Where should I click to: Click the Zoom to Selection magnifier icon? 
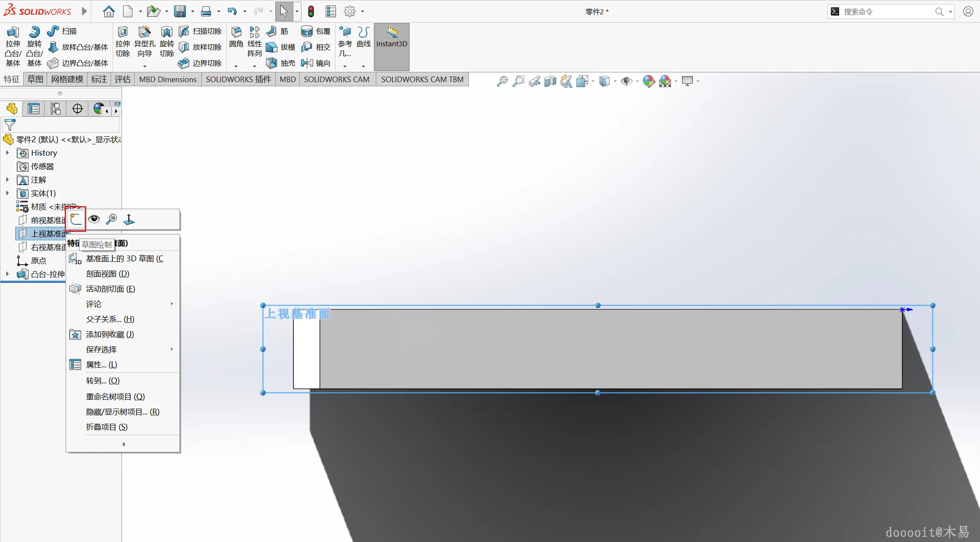click(111, 219)
